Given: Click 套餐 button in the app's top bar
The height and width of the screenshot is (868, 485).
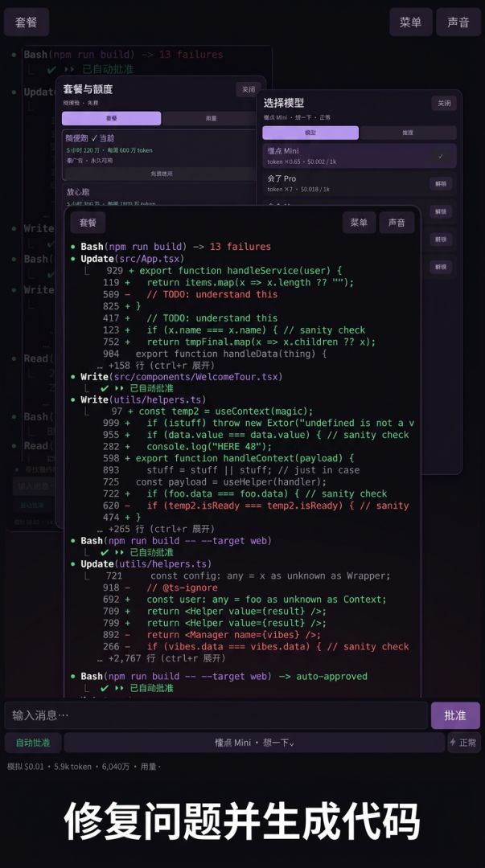Looking at the screenshot, I should point(26,23).
